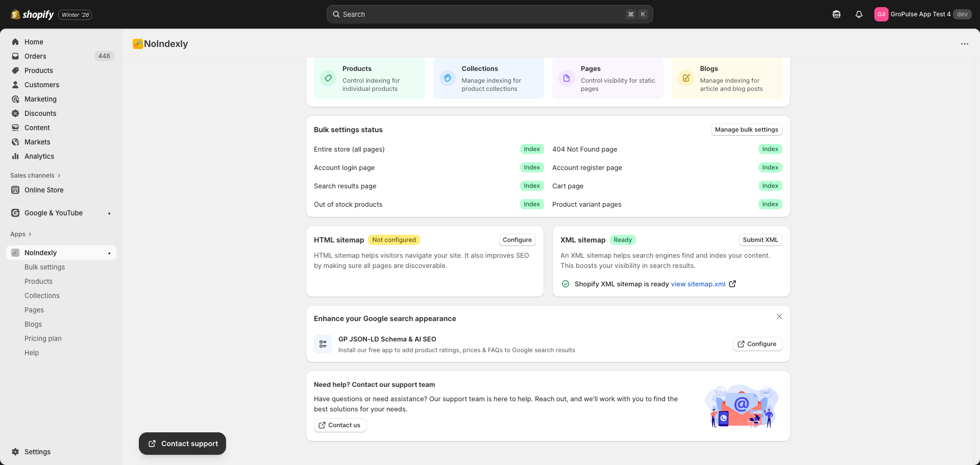Click the Manage bulk settings button

[x=746, y=130]
